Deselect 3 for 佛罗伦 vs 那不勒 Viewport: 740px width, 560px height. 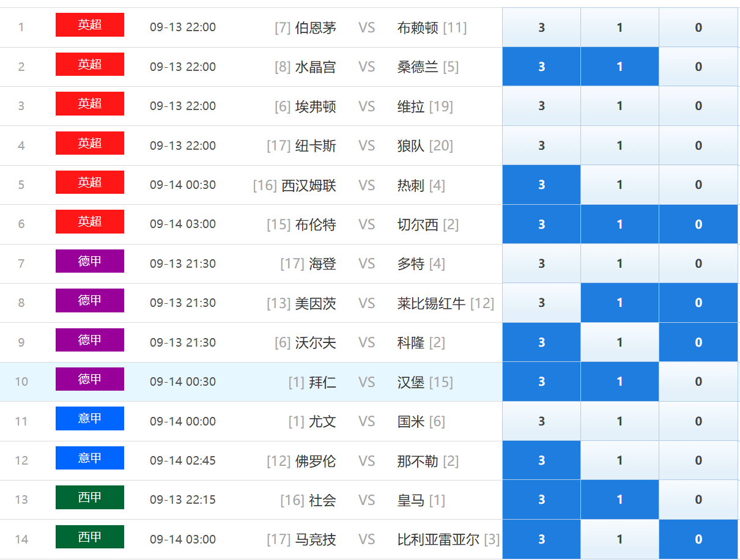[x=541, y=460]
